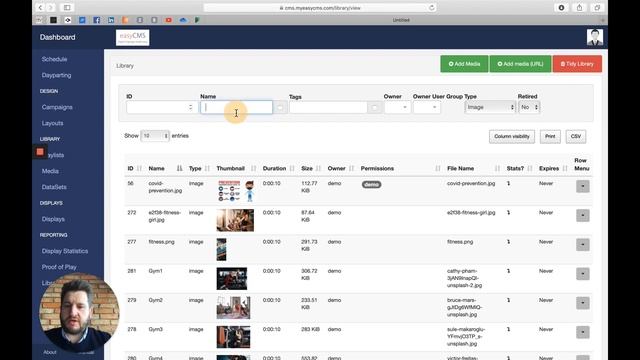Screen dimensions: 640x360
Task: Open the Owner User Group dropdown
Action: pos(427,107)
